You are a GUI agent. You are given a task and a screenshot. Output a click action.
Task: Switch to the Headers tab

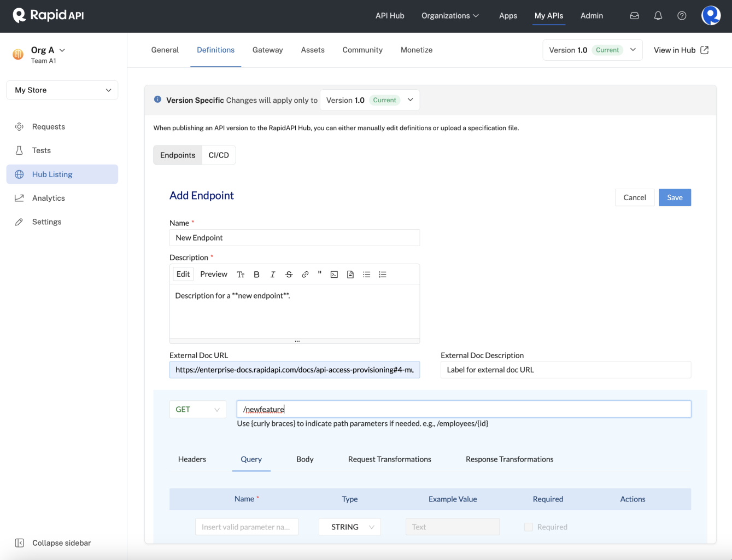point(192,459)
